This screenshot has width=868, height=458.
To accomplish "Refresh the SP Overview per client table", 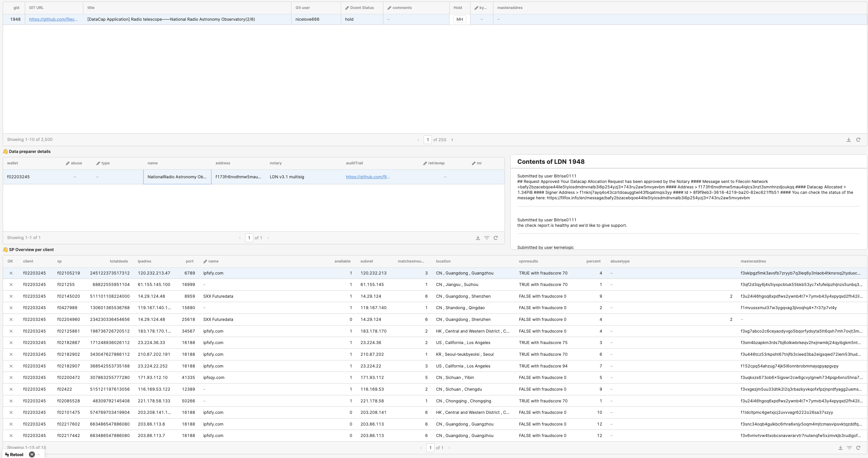I will point(858,448).
